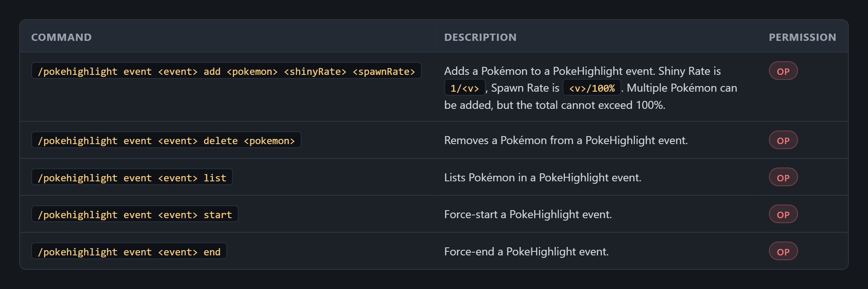This screenshot has height=289, width=868.
Task: Click the 'Force-start a PokeHighlight event' text
Action: (528, 215)
